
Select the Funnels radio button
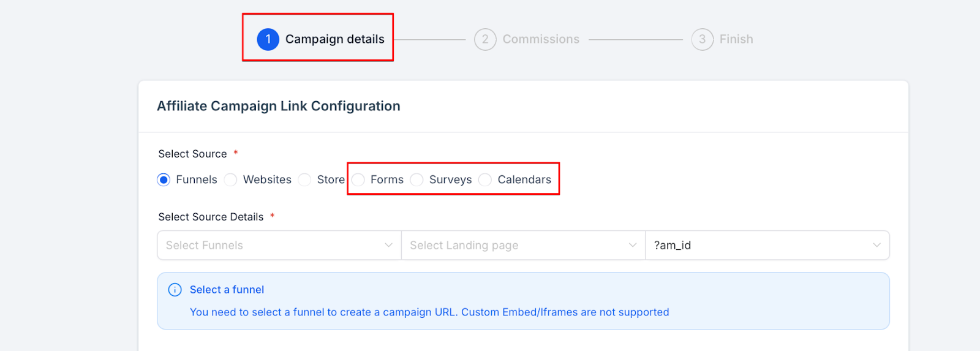(x=164, y=179)
